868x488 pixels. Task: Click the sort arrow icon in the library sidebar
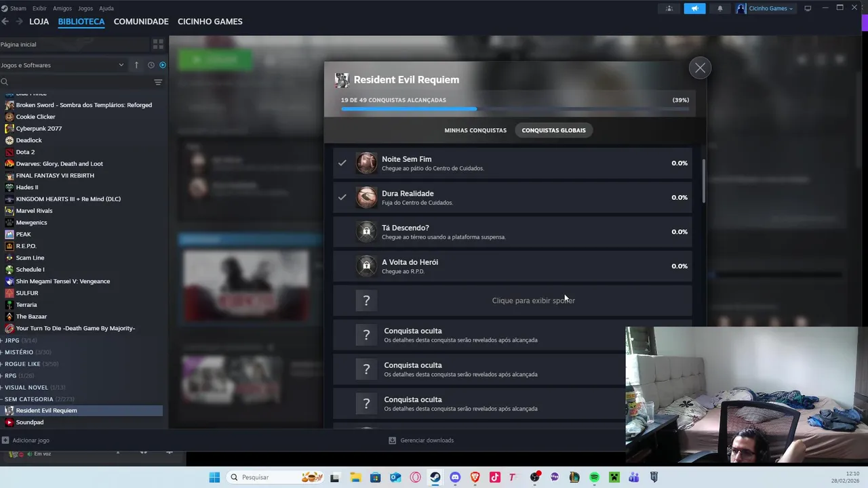pyautogui.click(x=136, y=65)
